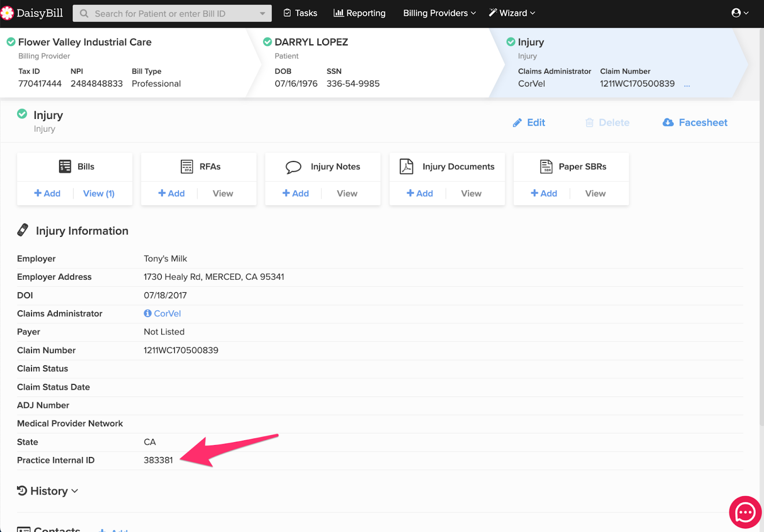This screenshot has width=764, height=532.
Task: Open the Billing Providers dropdown menu
Action: click(x=439, y=13)
